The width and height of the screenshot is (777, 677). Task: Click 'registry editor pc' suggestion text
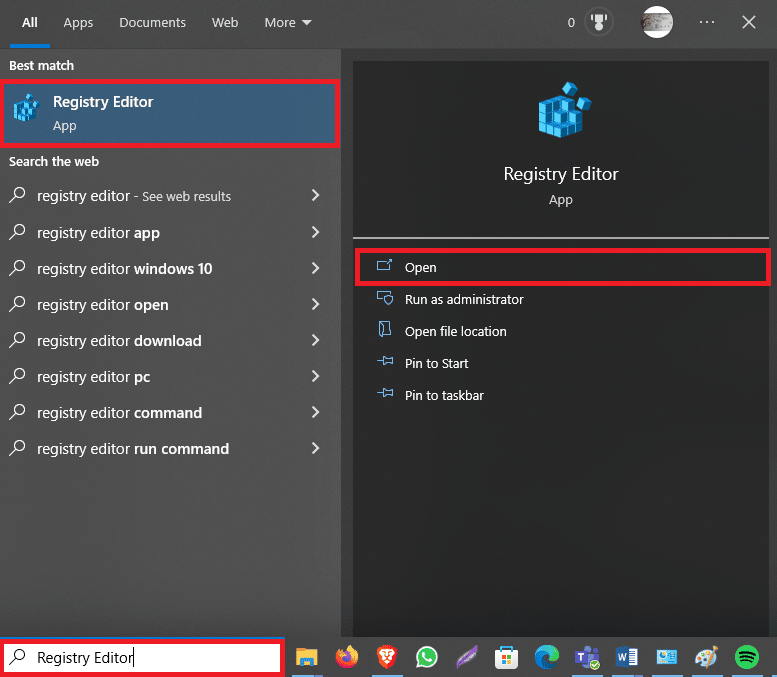[x=93, y=377]
